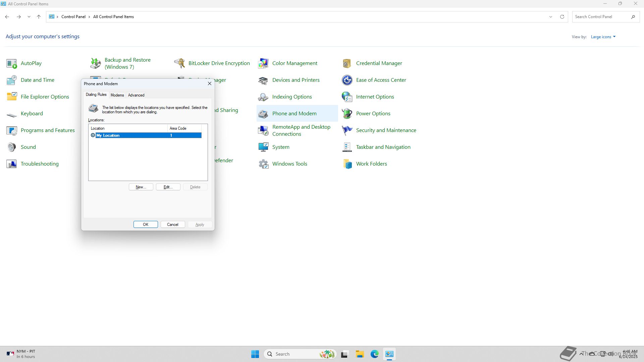
Task: Click the New... location button
Action: tap(141, 187)
